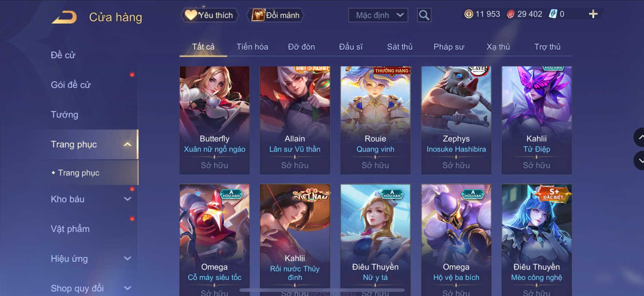Expand the Kho báu sidebar section
Screen dimensions: 644x296
pos(127,199)
